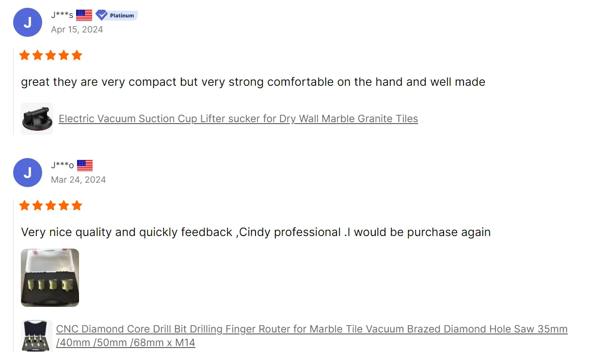Click the fifth star of J***o's rating
Image resolution: width=607 pixels, height=364 pixels.
pyautogui.click(x=77, y=206)
